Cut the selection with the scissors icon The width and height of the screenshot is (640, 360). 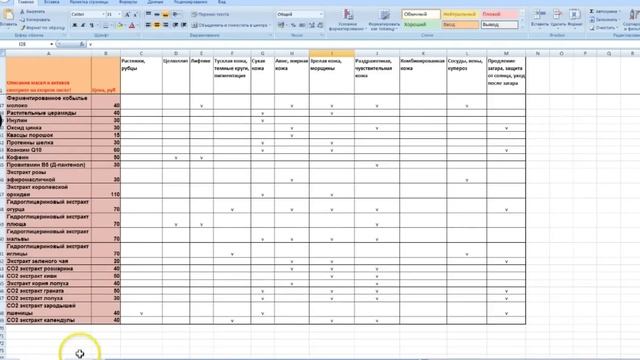33,12
